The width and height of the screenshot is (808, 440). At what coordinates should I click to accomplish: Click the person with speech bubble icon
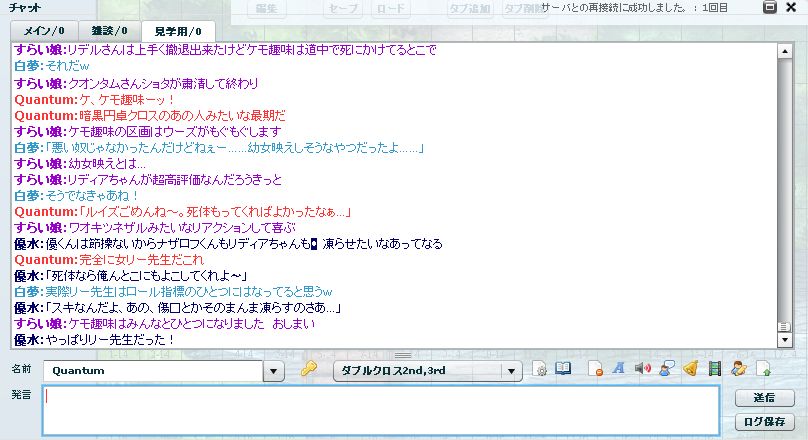[x=665, y=370]
